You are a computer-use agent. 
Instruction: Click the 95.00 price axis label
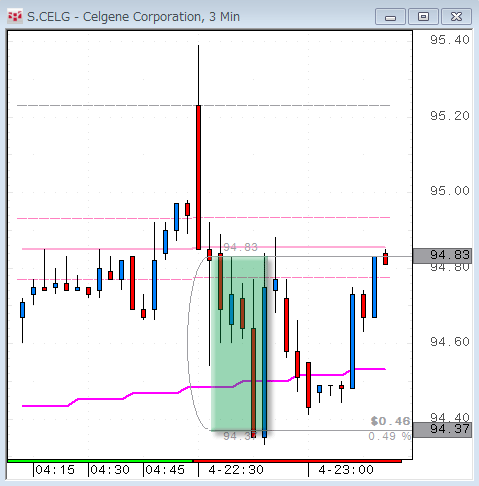450,191
